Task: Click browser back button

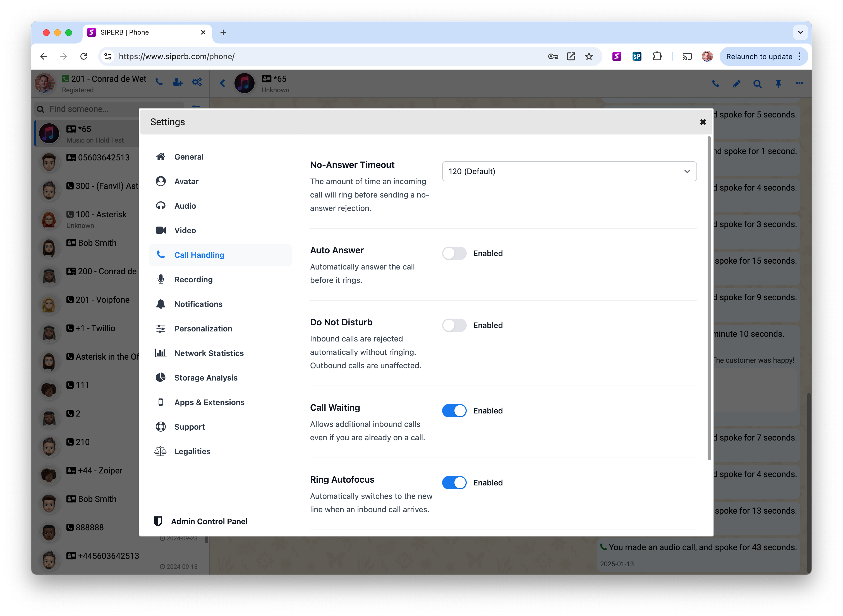Action: point(44,56)
